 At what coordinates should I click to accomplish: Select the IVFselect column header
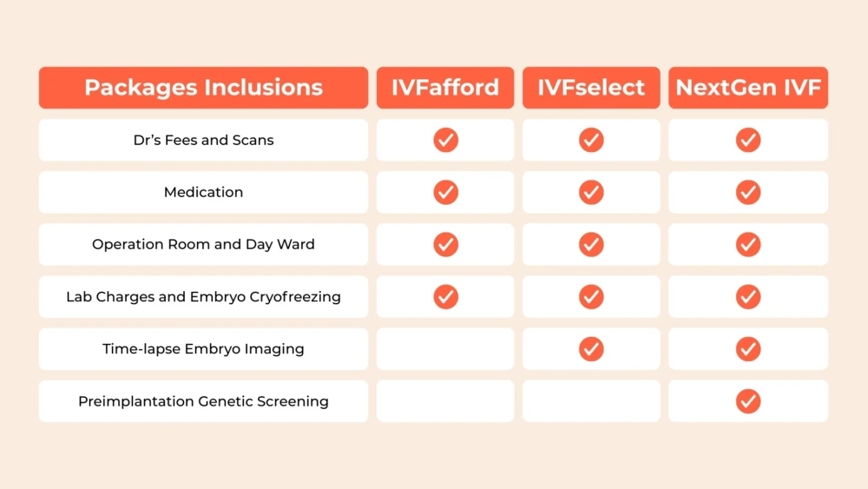pos(591,88)
